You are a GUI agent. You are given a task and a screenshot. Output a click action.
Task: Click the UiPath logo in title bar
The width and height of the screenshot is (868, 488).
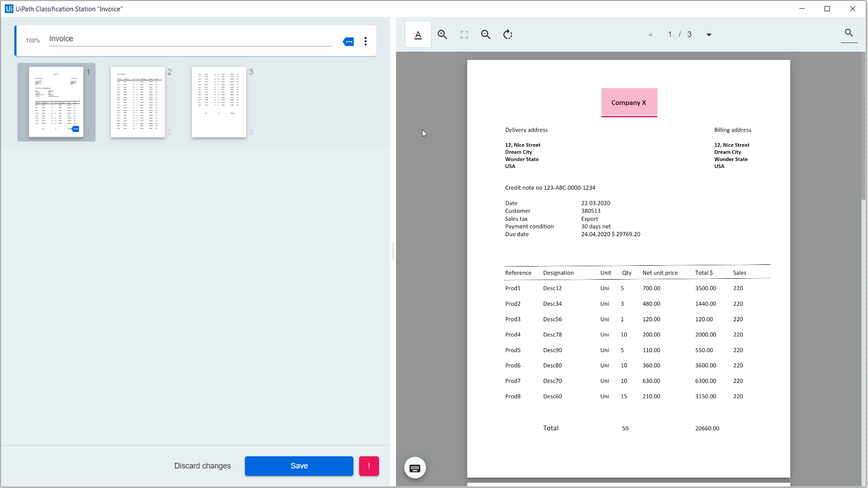(x=9, y=9)
